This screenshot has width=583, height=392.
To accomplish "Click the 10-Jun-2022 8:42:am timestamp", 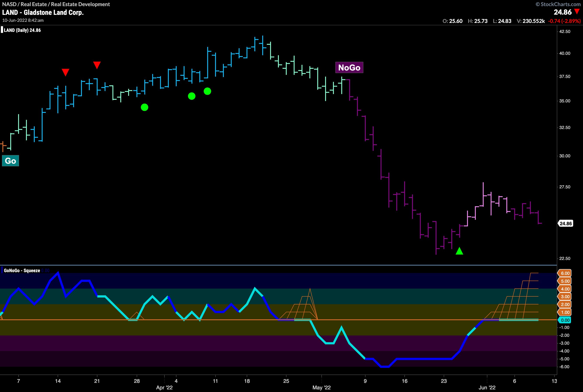I will [x=23, y=20].
